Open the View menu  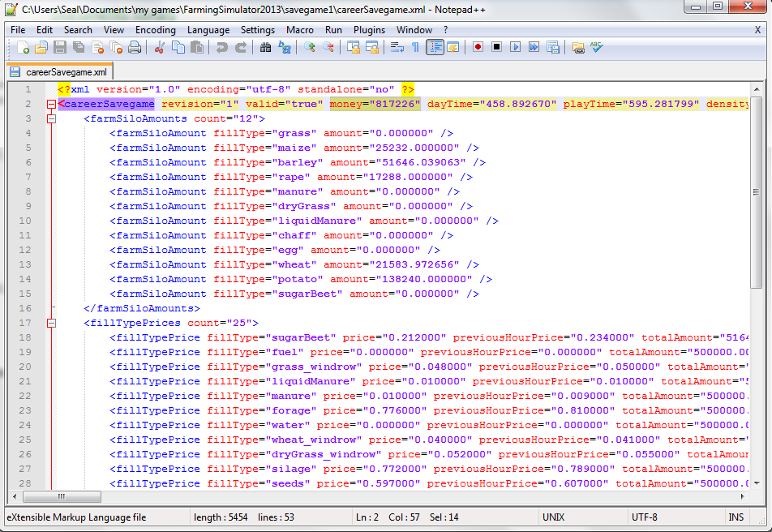click(114, 30)
